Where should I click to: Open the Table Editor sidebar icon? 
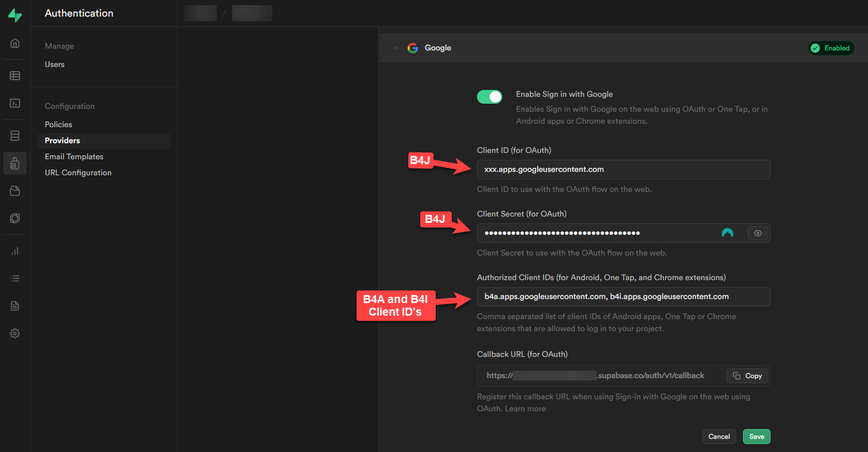pos(14,75)
